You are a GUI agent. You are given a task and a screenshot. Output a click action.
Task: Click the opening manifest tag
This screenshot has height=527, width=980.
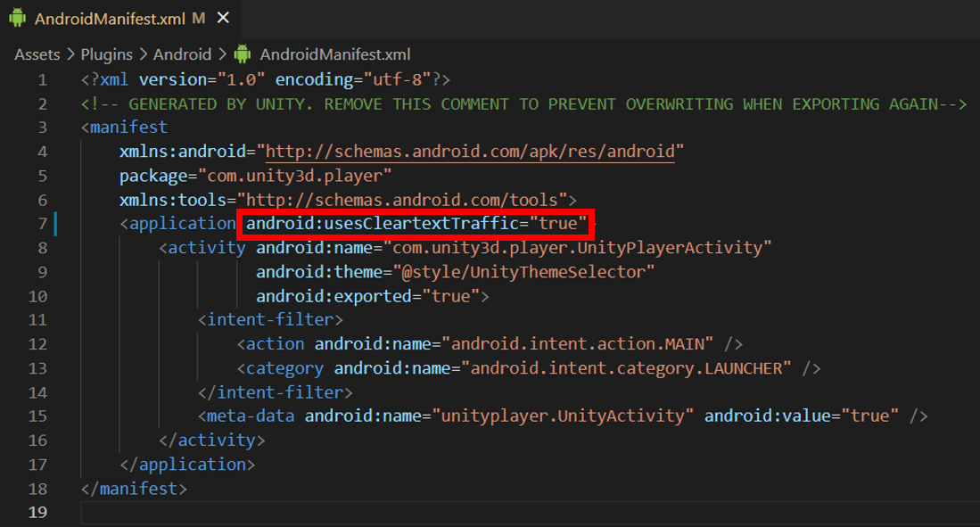click(x=124, y=127)
